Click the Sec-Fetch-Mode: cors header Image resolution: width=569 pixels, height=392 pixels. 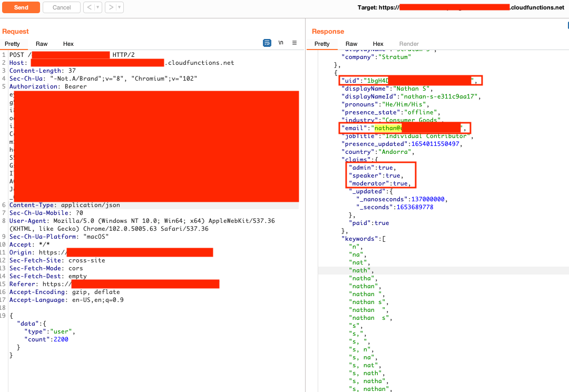(46, 269)
